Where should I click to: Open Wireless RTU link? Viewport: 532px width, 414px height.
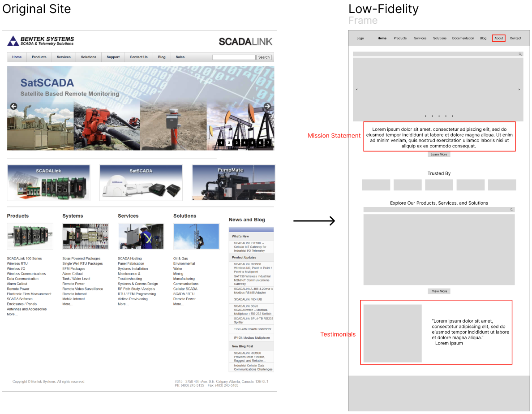[17, 263]
